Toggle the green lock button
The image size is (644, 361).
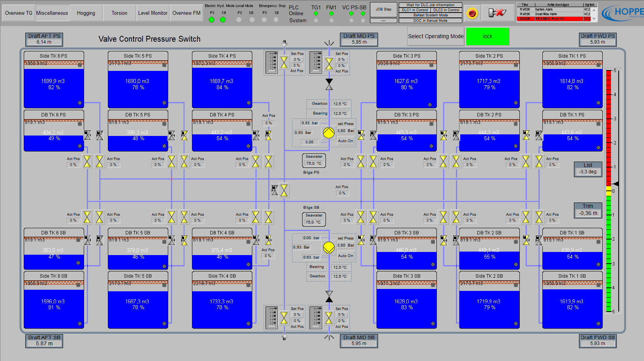[x=487, y=36]
